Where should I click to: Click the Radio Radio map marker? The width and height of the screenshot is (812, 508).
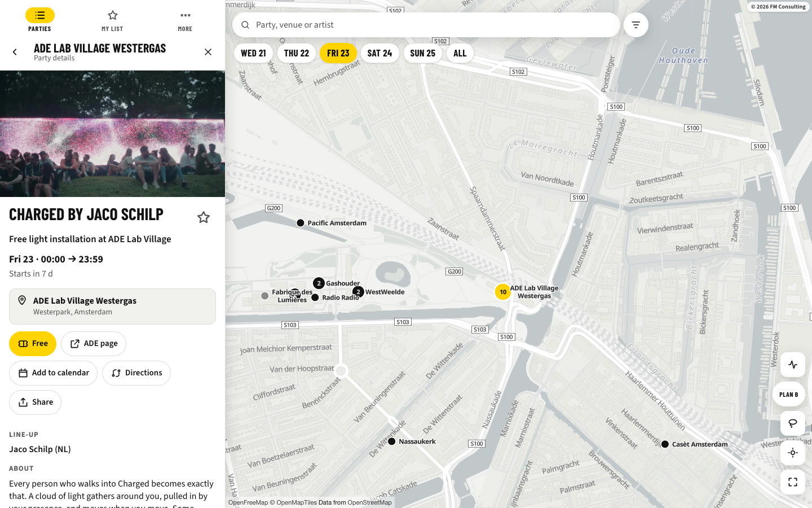pyautogui.click(x=315, y=297)
